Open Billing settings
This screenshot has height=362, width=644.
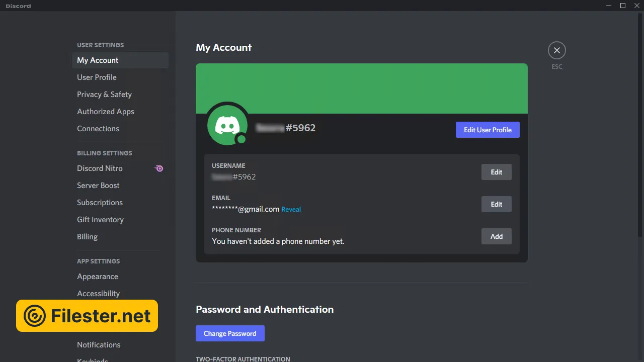coord(87,237)
